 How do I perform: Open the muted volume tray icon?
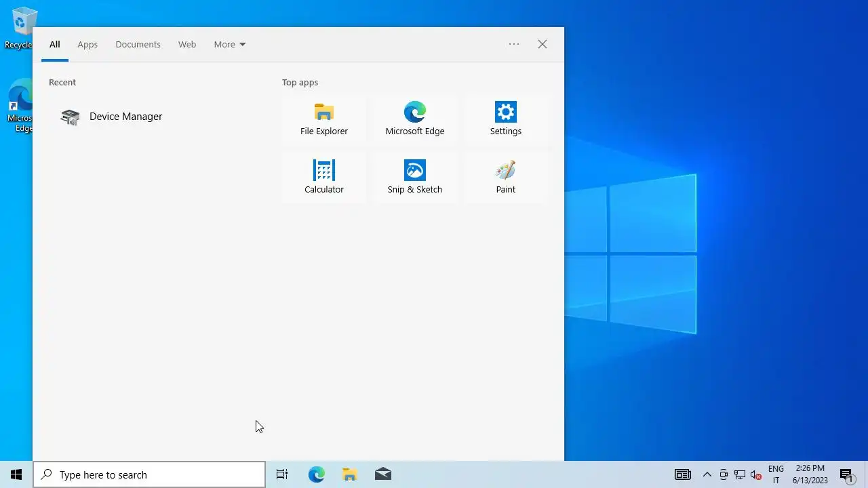tap(756, 474)
